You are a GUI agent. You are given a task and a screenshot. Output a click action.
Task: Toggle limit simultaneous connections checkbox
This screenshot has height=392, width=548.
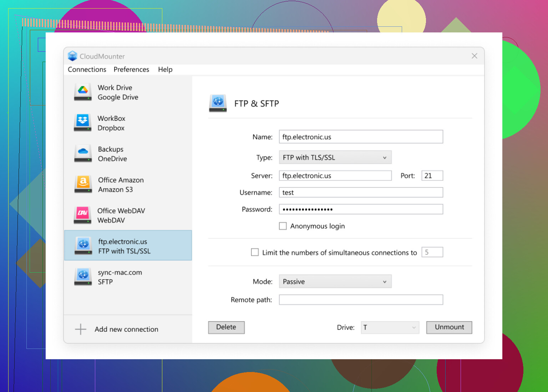pyautogui.click(x=255, y=252)
